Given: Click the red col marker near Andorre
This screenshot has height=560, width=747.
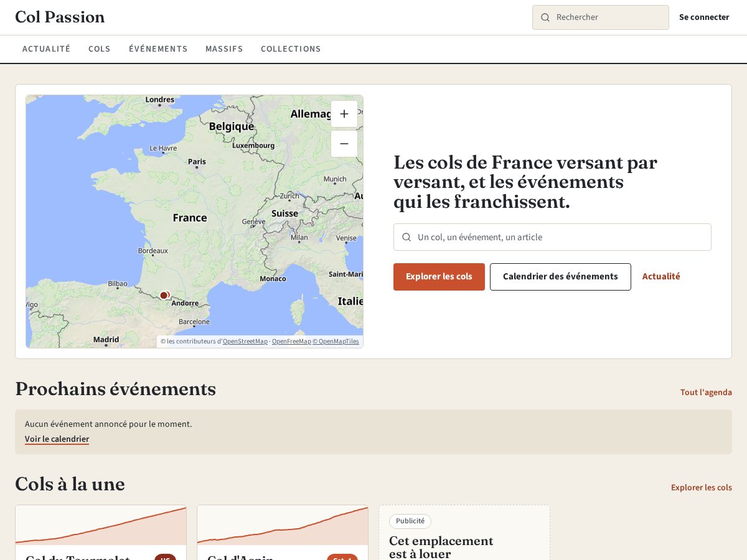Looking at the screenshot, I should 164,295.
